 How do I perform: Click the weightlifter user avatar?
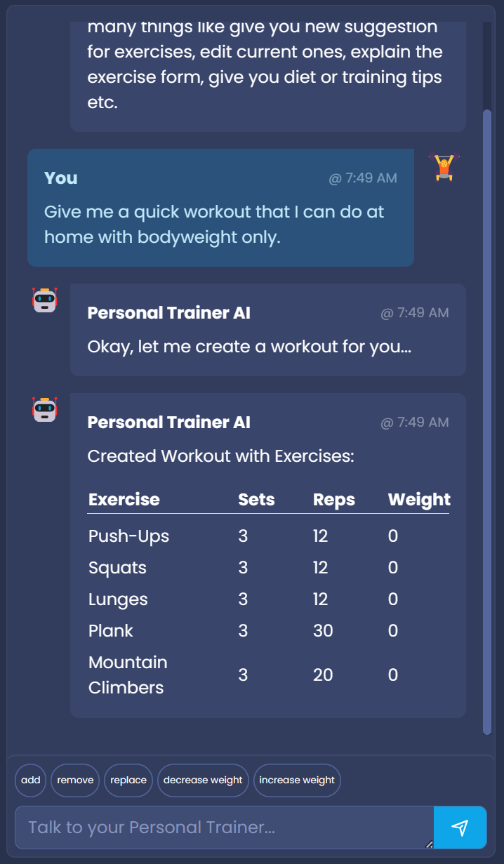(x=444, y=168)
